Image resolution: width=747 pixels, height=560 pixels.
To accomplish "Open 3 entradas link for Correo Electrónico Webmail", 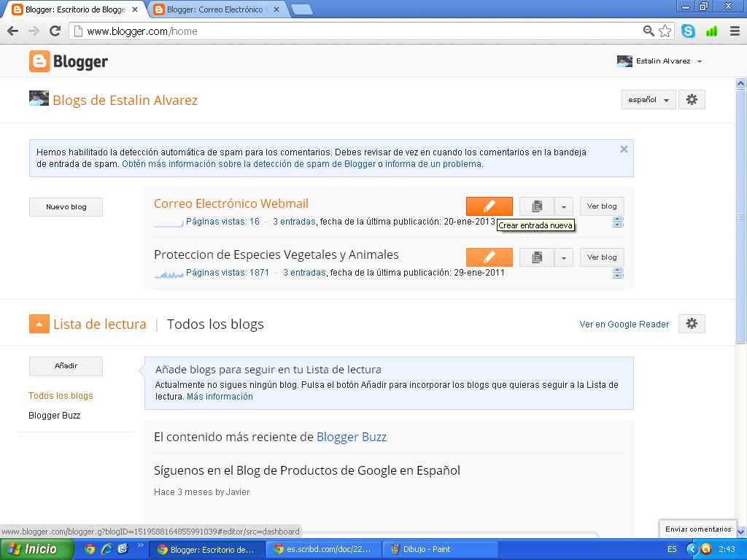I will click(294, 222).
